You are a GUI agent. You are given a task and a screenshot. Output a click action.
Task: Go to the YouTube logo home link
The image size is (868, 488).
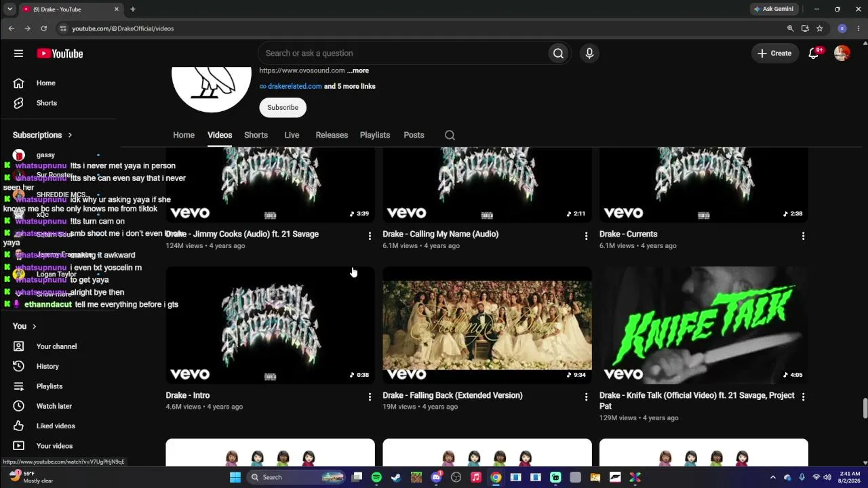click(x=60, y=54)
